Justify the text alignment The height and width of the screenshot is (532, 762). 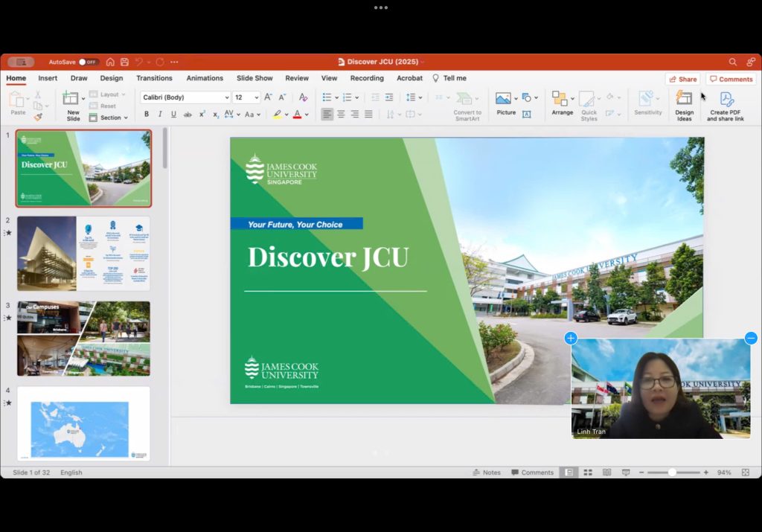pos(368,114)
